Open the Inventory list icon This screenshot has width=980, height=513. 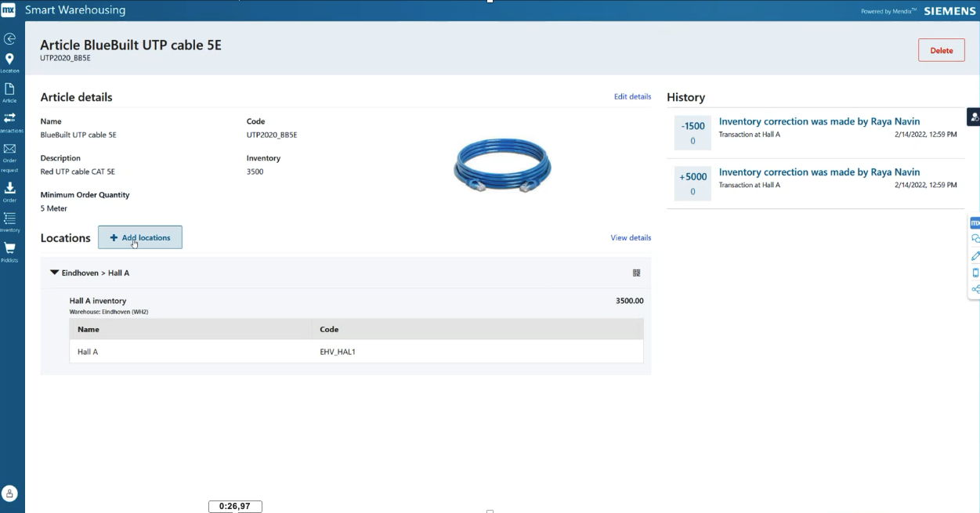pos(9,218)
